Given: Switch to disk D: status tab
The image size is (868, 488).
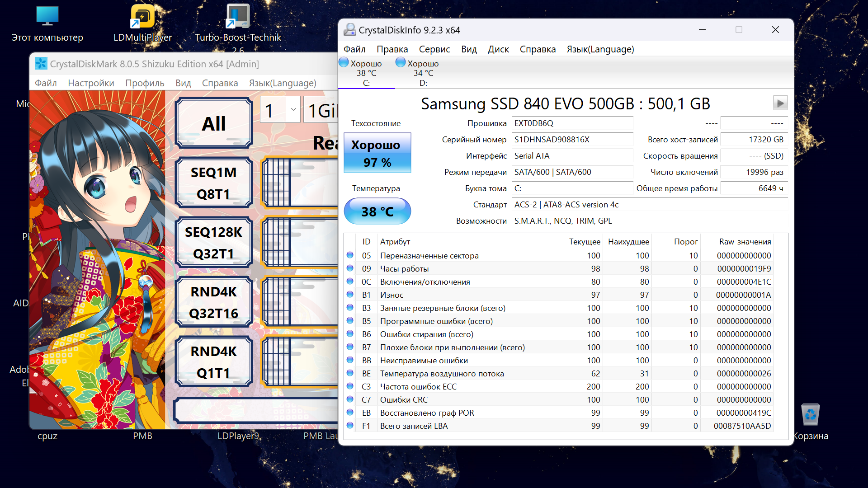Looking at the screenshot, I should click(423, 73).
